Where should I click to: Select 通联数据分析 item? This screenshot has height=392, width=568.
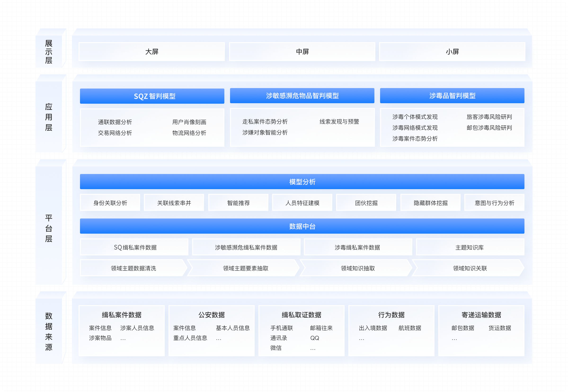click(115, 122)
